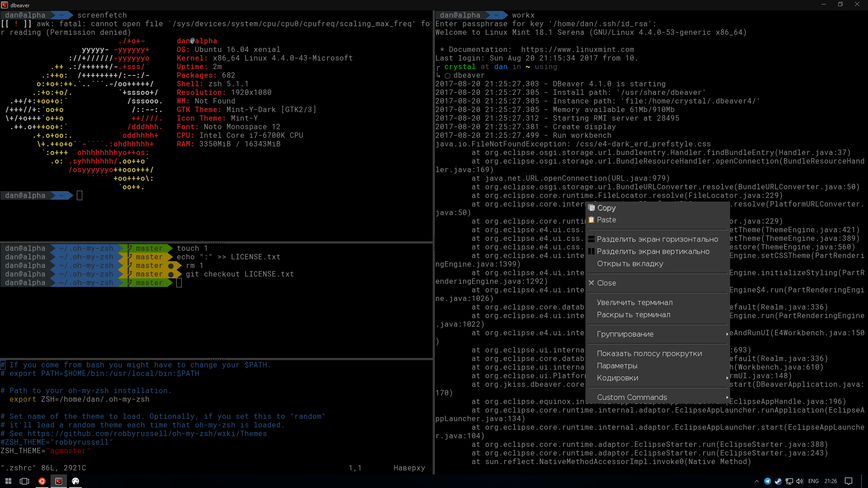Click the dbeaver terminal icon in title bar
The height and width of the screenshot is (488, 868).
(5, 5)
